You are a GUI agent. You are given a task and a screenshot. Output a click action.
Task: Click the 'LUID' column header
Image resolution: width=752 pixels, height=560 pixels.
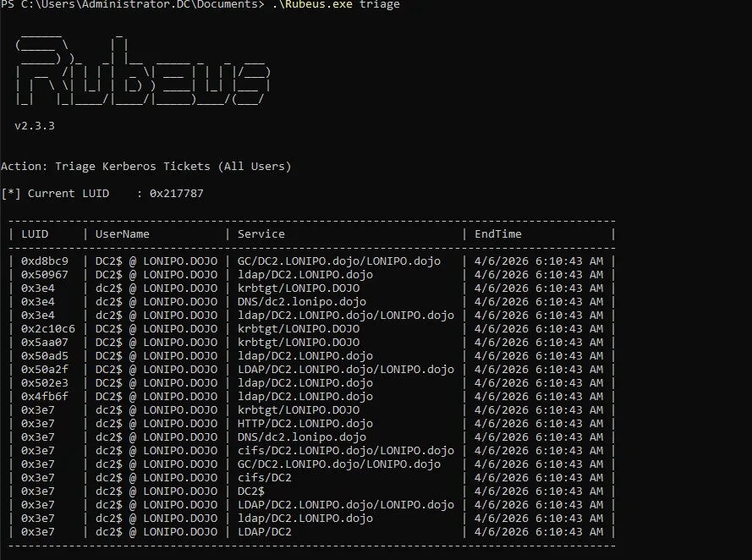coord(35,234)
